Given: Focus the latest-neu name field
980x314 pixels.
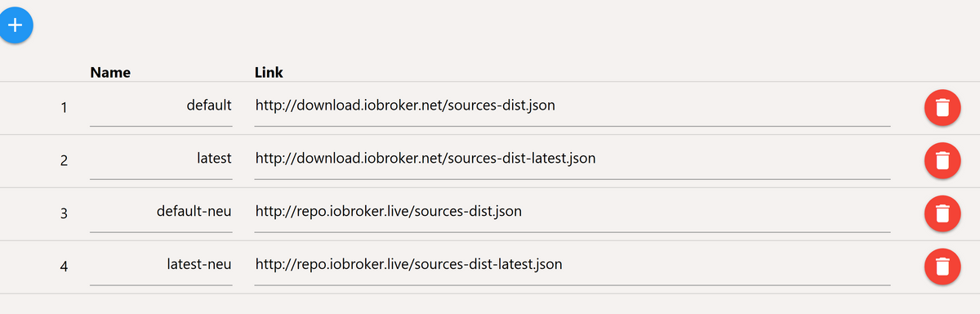Looking at the screenshot, I should 161,266.
